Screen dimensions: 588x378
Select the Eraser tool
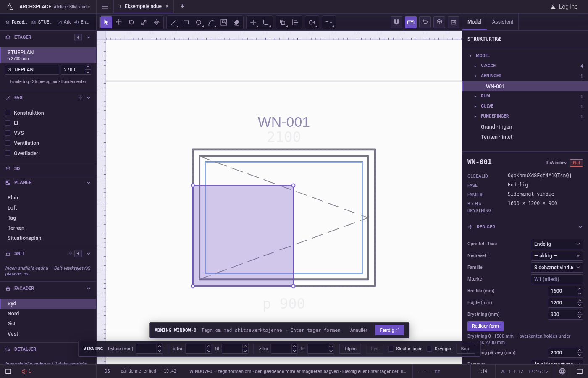point(236,22)
